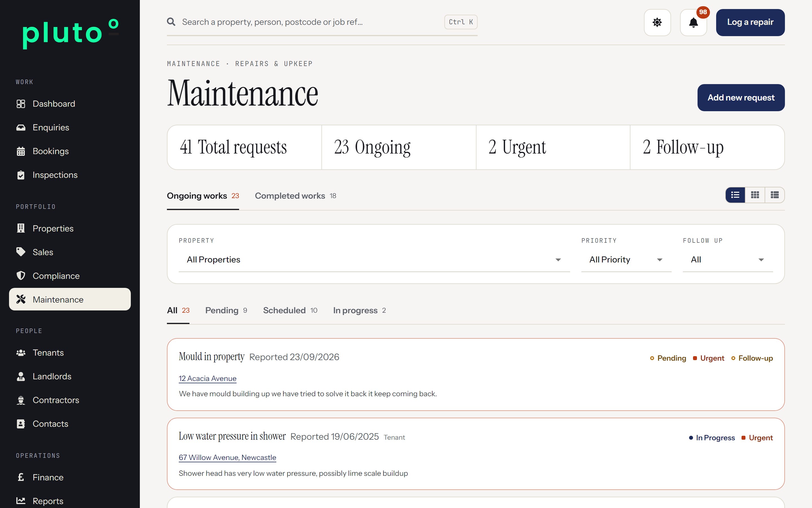Click the In Progress tag on shower request
This screenshot has height=508, width=812.
[x=712, y=438]
